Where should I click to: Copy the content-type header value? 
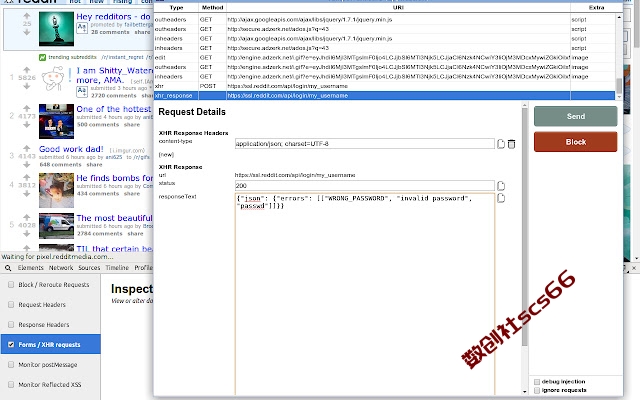(x=501, y=144)
